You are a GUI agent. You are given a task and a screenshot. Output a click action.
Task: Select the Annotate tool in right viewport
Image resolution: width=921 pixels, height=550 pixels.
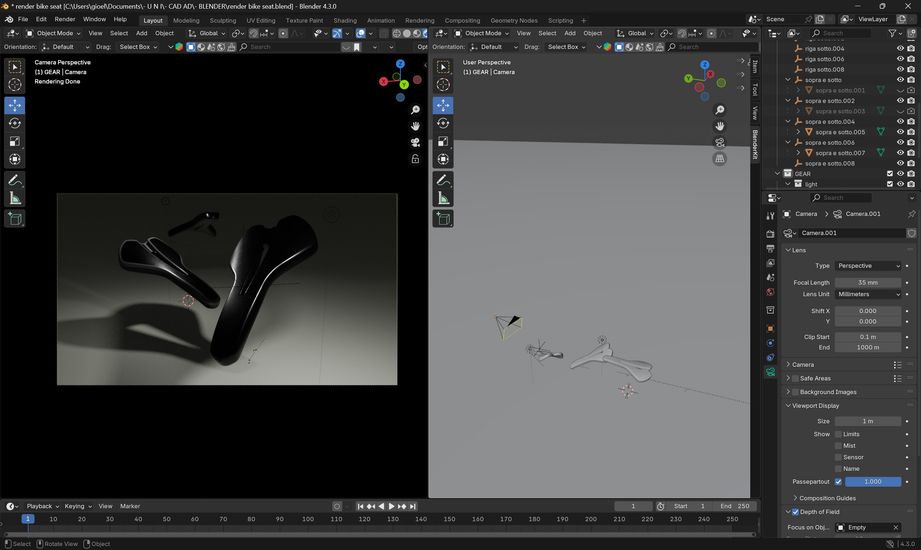pos(443,180)
